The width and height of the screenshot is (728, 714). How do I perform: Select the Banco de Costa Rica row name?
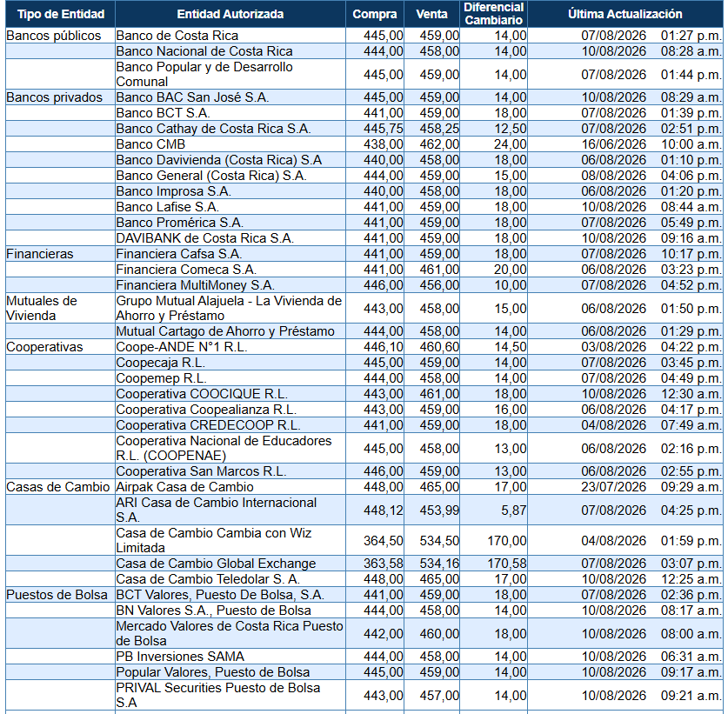pos(177,36)
